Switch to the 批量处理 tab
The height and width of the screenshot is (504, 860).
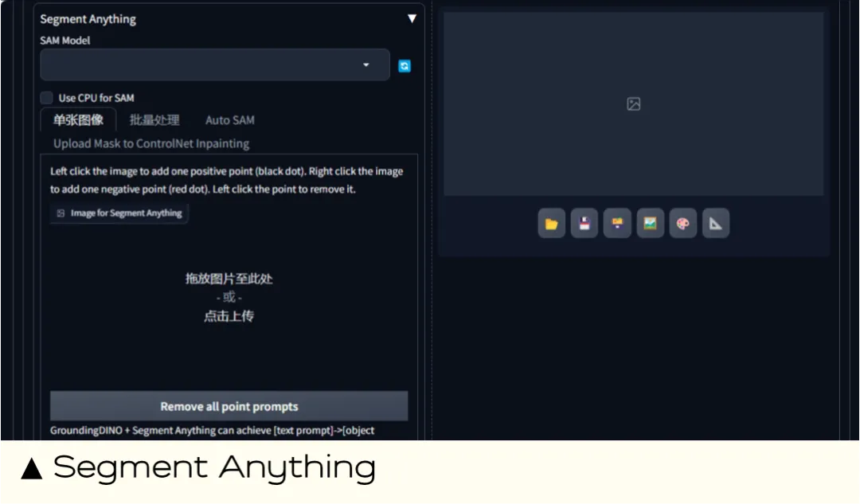(x=154, y=120)
